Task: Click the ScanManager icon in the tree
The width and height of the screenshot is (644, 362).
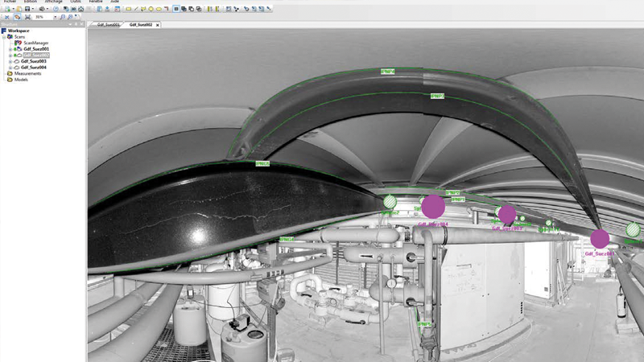Action: 18,43
